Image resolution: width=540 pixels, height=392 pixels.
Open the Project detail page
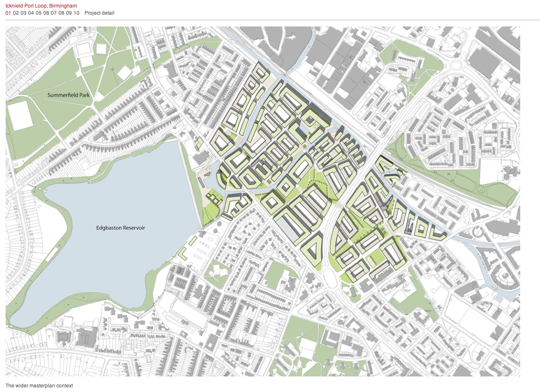point(99,13)
